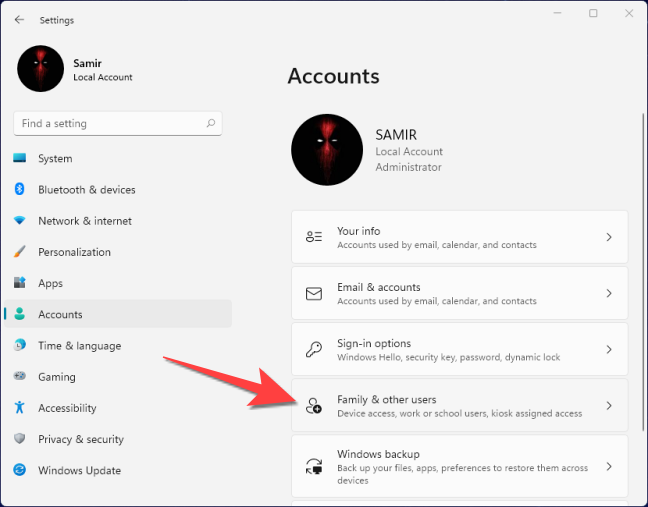
Task: Click the System monitor icon in sidebar
Action: [x=19, y=158]
